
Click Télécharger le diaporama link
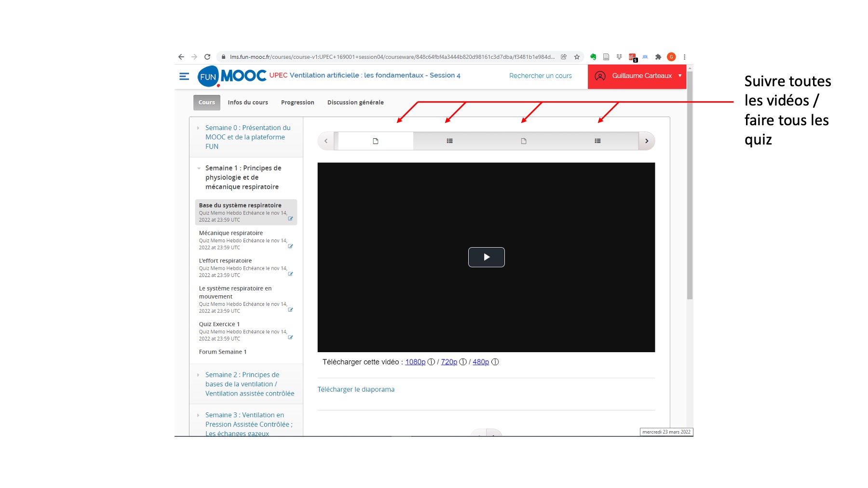point(356,389)
